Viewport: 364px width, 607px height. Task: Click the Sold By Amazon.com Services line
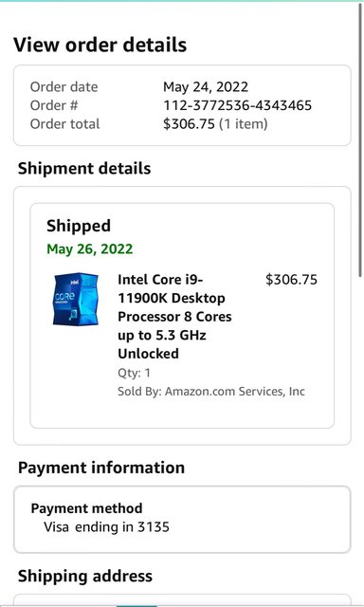(211, 392)
